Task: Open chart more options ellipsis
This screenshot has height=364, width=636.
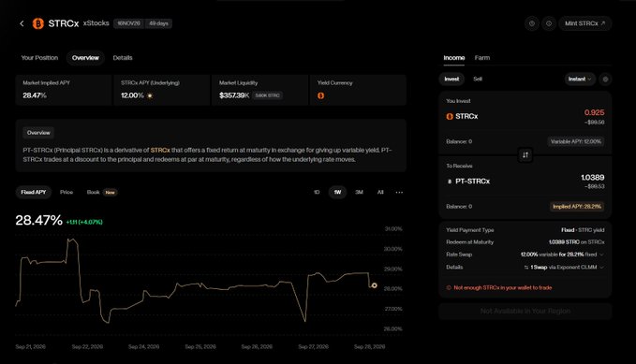Action: click(x=399, y=192)
